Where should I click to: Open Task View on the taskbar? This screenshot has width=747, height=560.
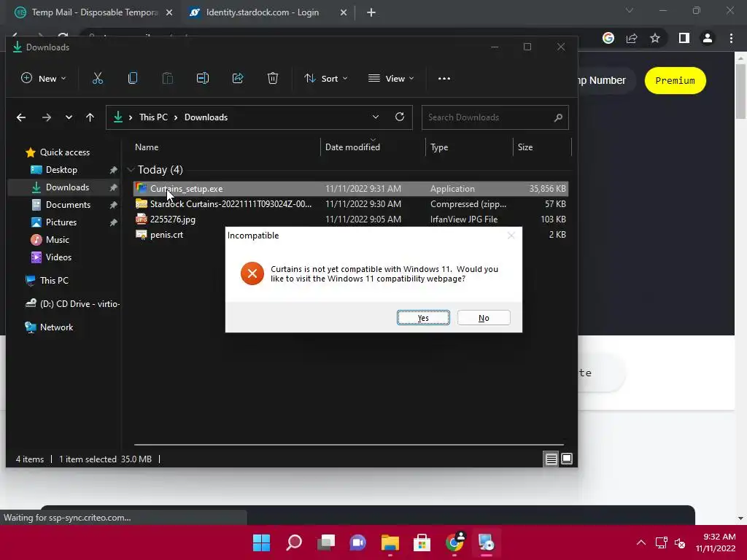pos(326,542)
